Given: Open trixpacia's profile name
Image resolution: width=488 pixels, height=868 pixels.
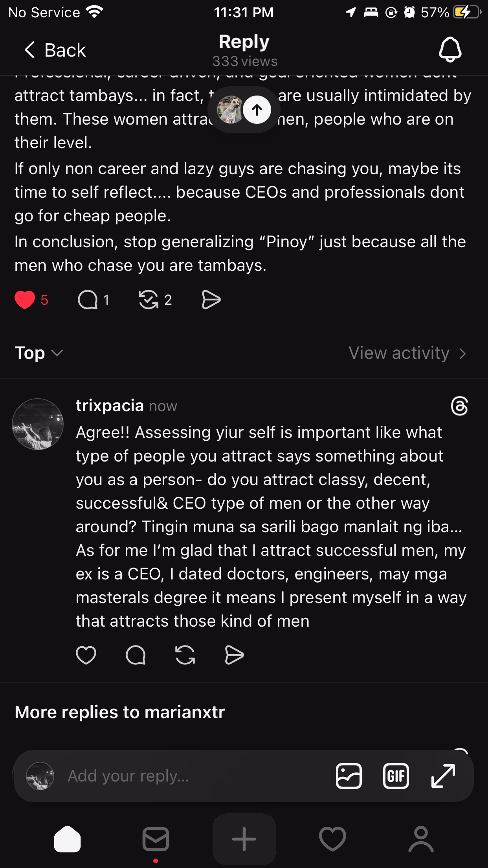Looking at the screenshot, I should (x=110, y=405).
